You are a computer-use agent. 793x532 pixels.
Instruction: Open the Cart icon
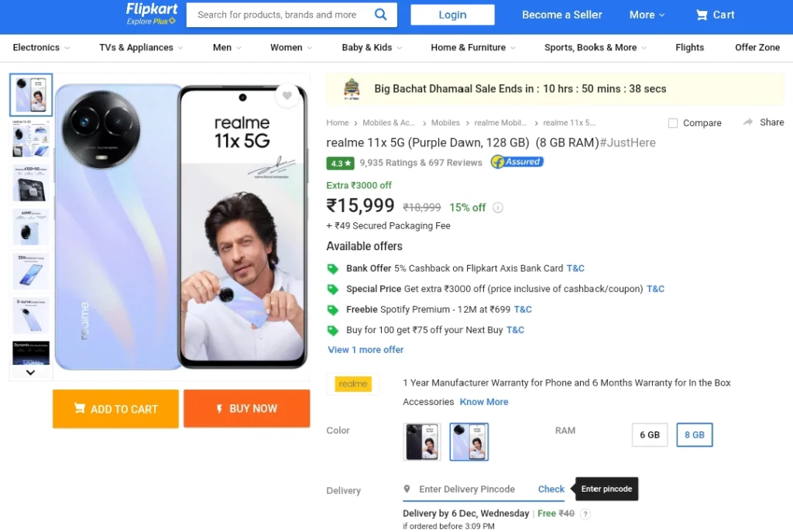(x=702, y=15)
